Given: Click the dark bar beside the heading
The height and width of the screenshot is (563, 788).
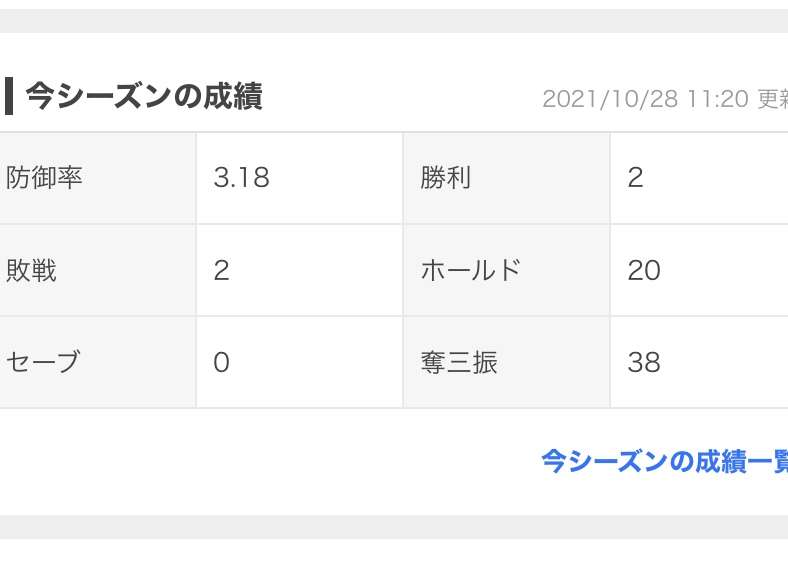Looking at the screenshot, I should pos(9,96).
